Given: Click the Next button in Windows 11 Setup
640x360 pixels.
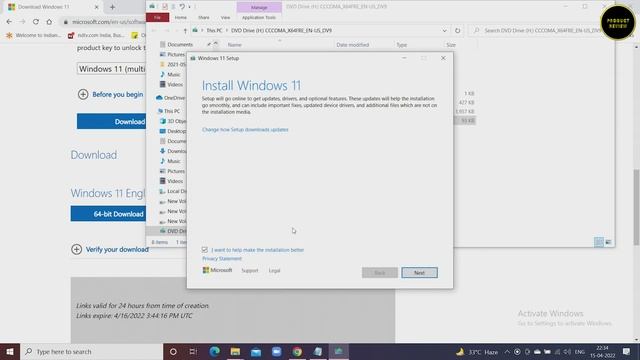Looking at the screenshot, I should tap(419, 273).
